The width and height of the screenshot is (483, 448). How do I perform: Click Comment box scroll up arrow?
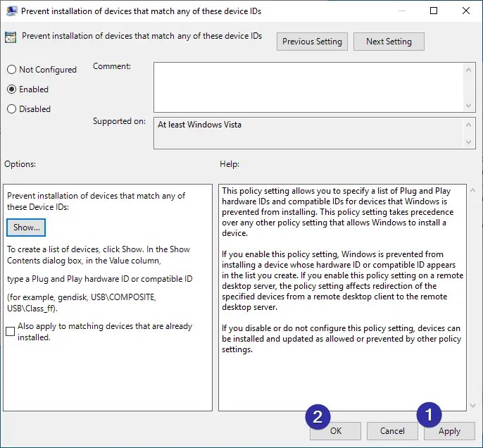point(468,70)
